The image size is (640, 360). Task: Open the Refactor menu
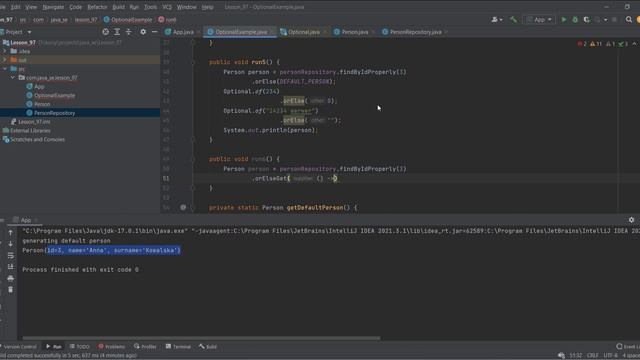coord(97,7)
